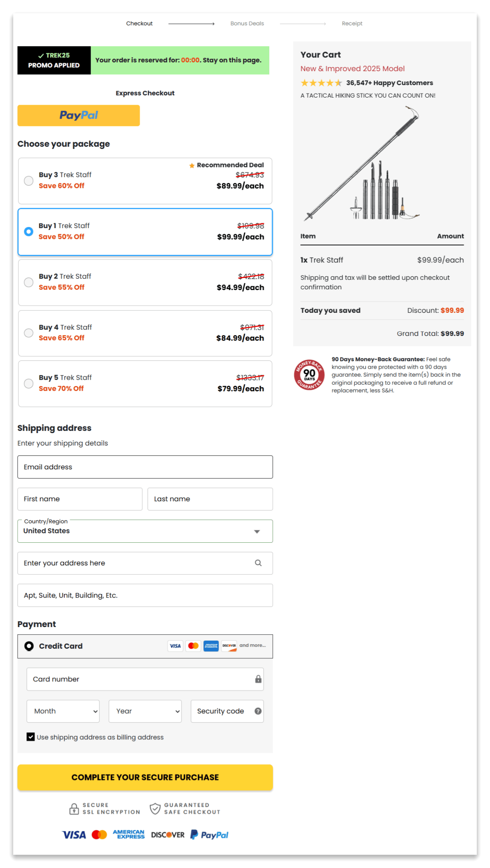Open the expiry Year dropdown
This screenshot has height=868, width=490.
point(145,711)
